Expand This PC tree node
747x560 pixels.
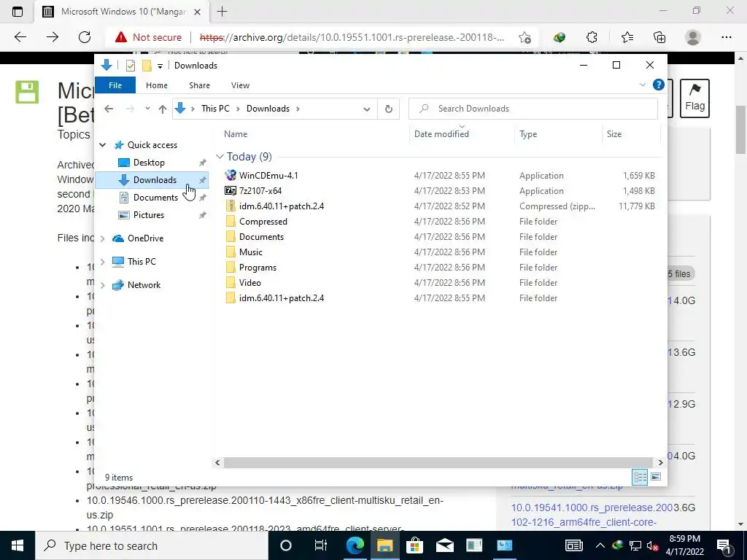(x=102, y=262)
